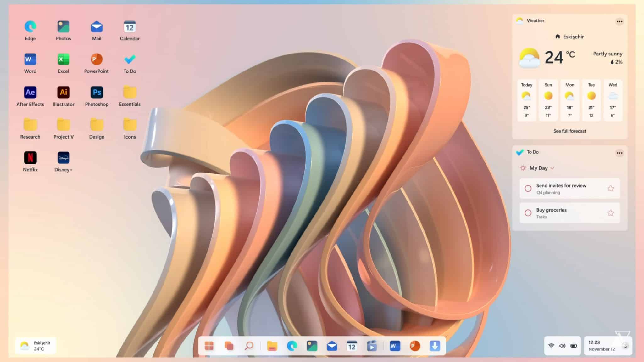Check battery status in the system tray
The width and height of the screenshot is (644, 362).
(574, 345)
